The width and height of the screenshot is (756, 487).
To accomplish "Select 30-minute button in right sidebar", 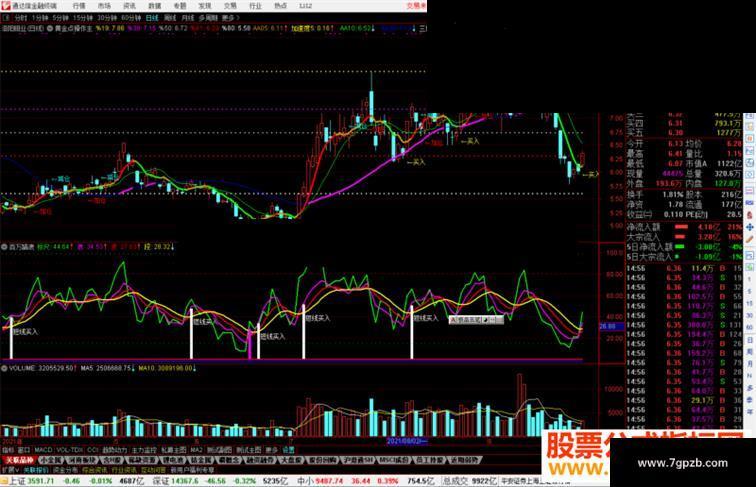I will coord(749,315).
